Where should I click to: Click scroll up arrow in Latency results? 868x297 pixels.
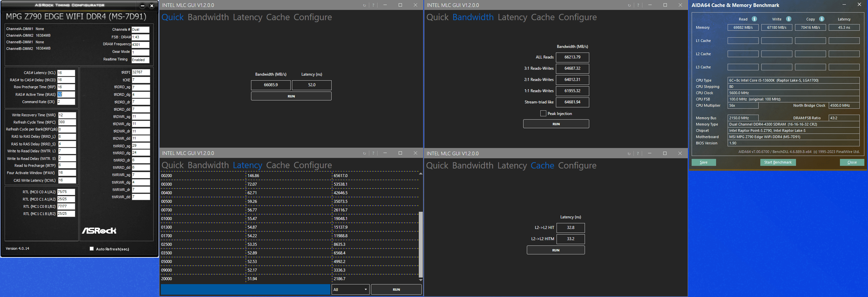[420, 173]
